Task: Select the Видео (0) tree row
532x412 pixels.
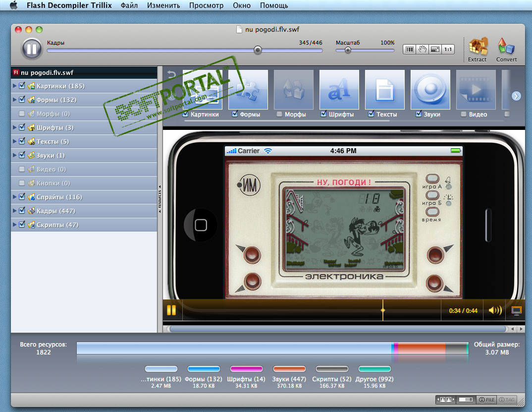Action: pyautogui.click(x=84, y=169)
